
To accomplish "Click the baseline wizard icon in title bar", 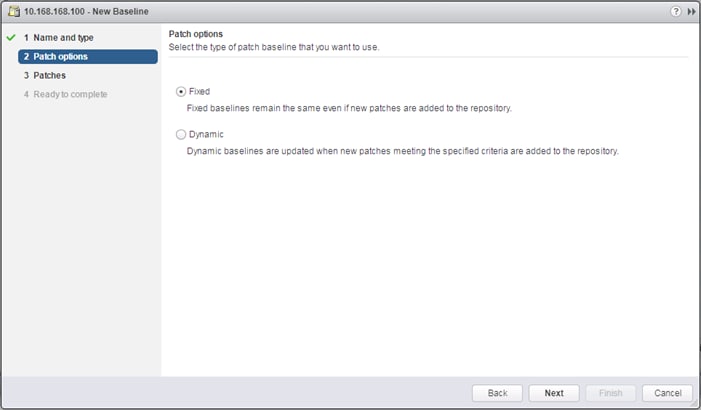I will [x=14, y=12].
